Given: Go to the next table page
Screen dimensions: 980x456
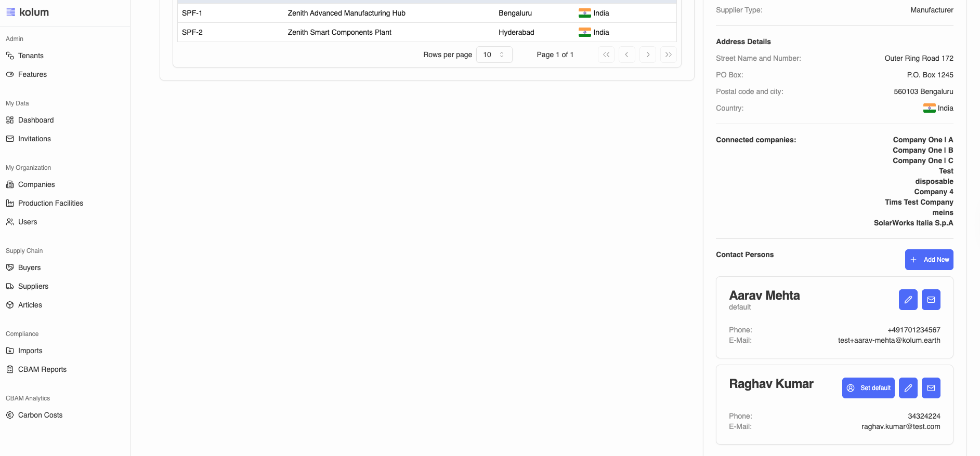Looking at the screenshot, I should pyautogui.click(x=647, y=55).
